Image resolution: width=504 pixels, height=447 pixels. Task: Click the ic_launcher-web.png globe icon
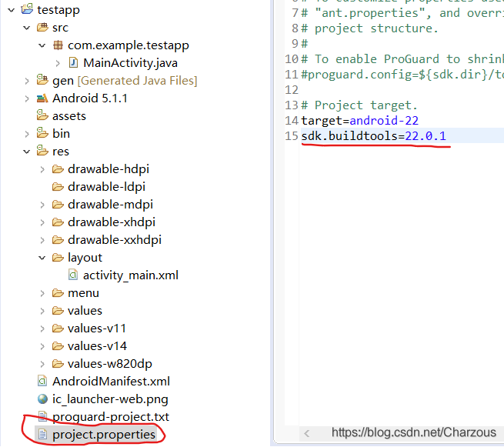(x=42, y=399)
